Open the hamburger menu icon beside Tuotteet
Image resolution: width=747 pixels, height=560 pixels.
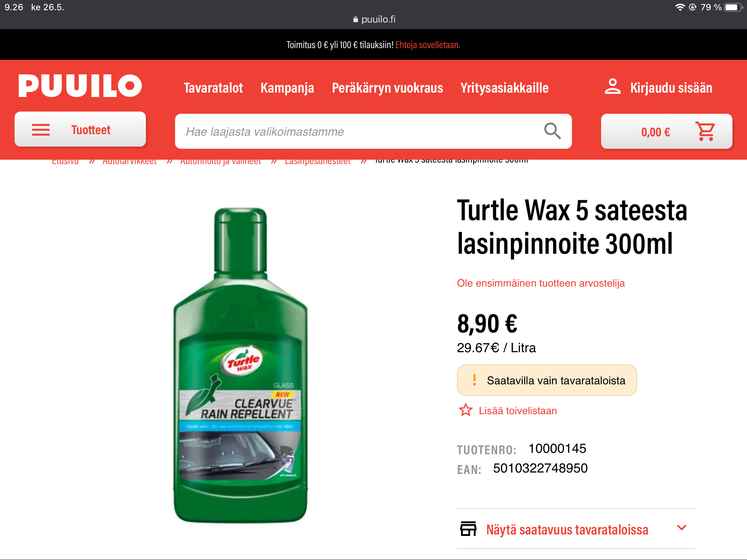(41, 130)
